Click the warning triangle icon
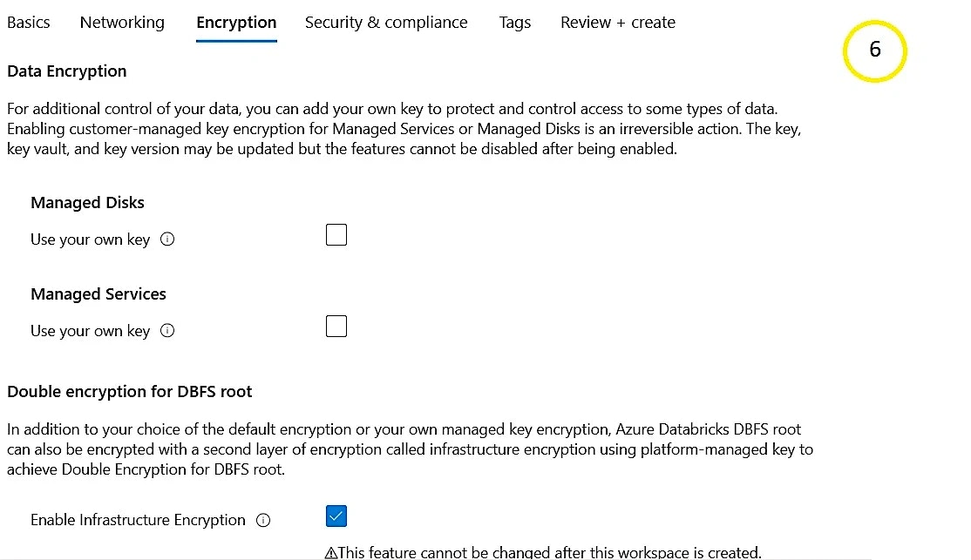This screenshot has height=560, width=971. [330, 552]
